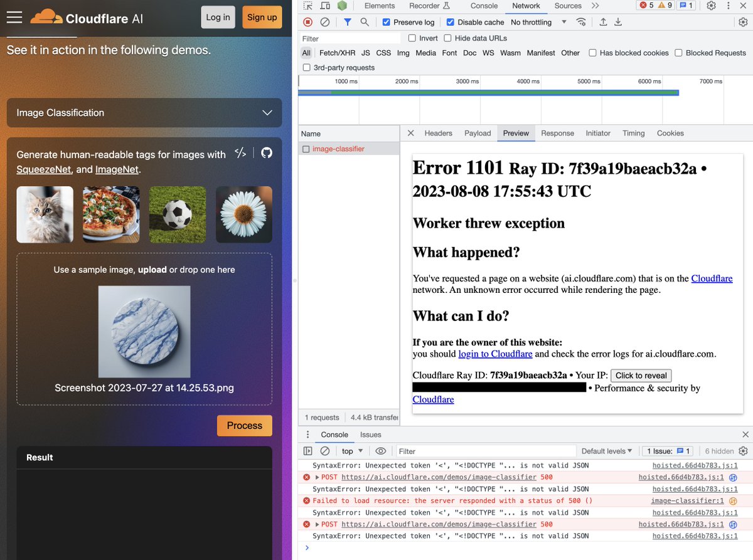Import HAR file upload icon
Viewport: 753px width, 560px height.
tap(603, 22)
